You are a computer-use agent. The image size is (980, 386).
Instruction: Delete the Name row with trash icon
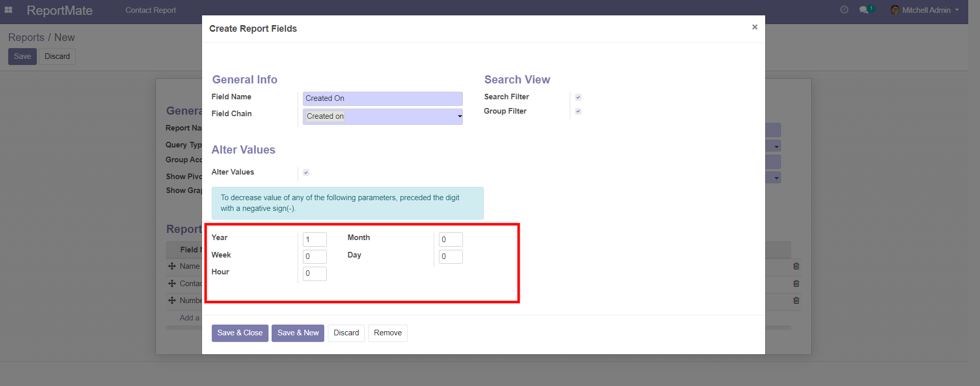(x=796, y=266)
